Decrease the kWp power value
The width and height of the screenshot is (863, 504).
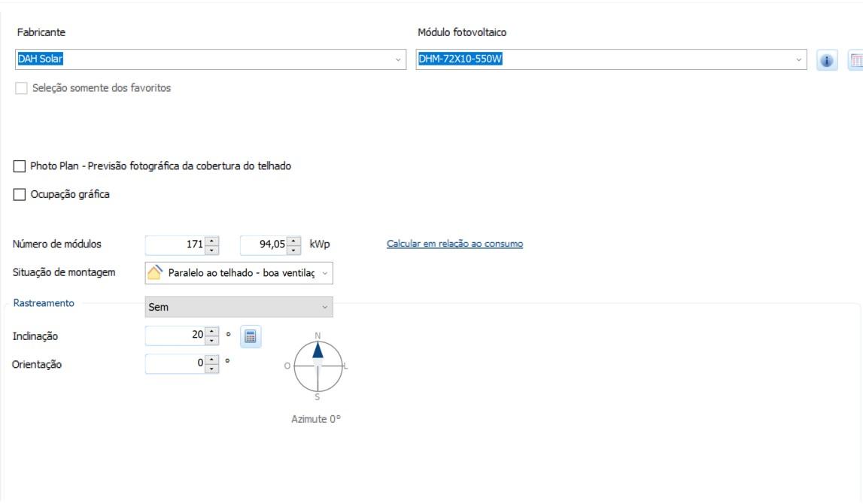click(x=294, y=250)
